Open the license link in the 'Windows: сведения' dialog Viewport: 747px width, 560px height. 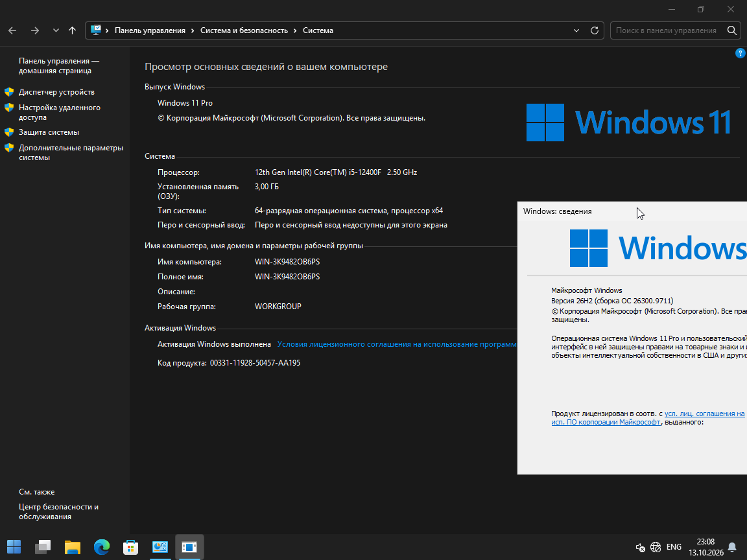[648, 417]
